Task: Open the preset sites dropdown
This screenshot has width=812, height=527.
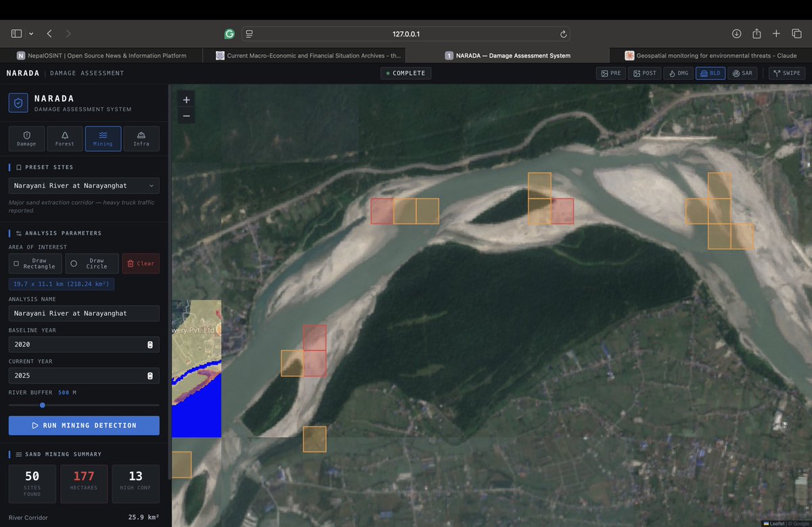Action: tap(84, 185)
